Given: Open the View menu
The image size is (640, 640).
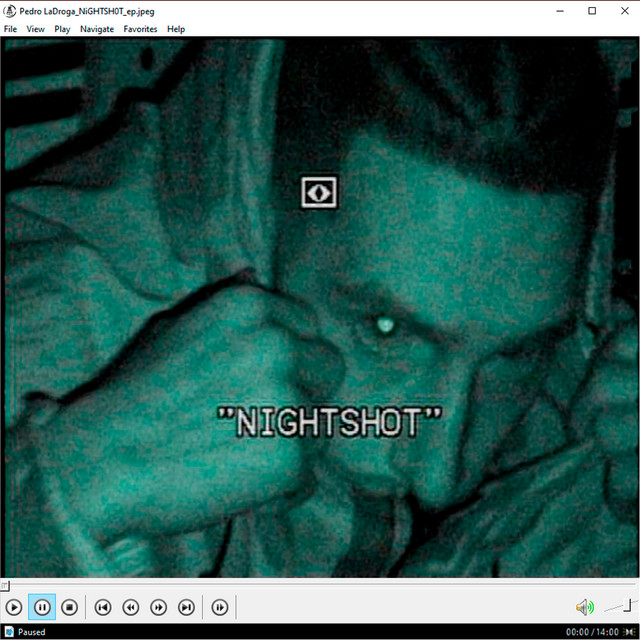Looking at the screenshot, I should [x=36, y=29].
